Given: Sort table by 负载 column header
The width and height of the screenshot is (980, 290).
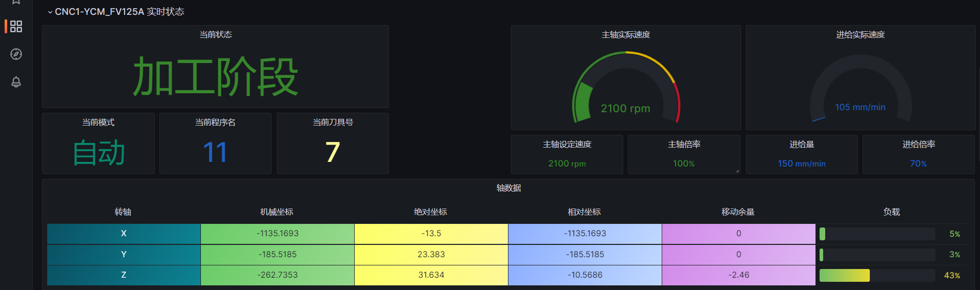Looking at the screenshot, I should [x=891, y=212].
